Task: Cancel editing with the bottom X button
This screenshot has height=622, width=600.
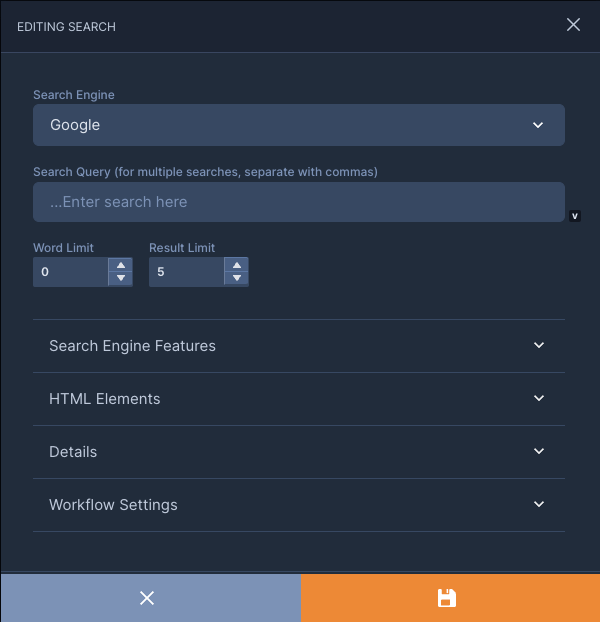Action: click(x=150, y=598)
